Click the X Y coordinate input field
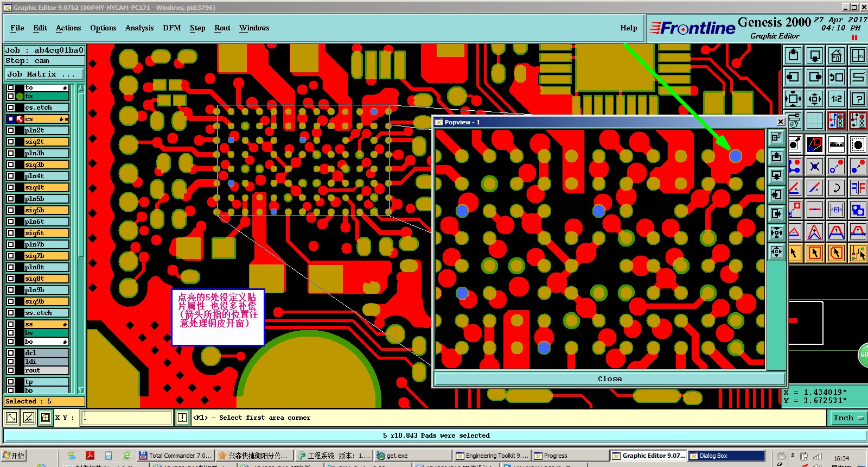Screen dimensions: 868x467 [x=127, y=418]
